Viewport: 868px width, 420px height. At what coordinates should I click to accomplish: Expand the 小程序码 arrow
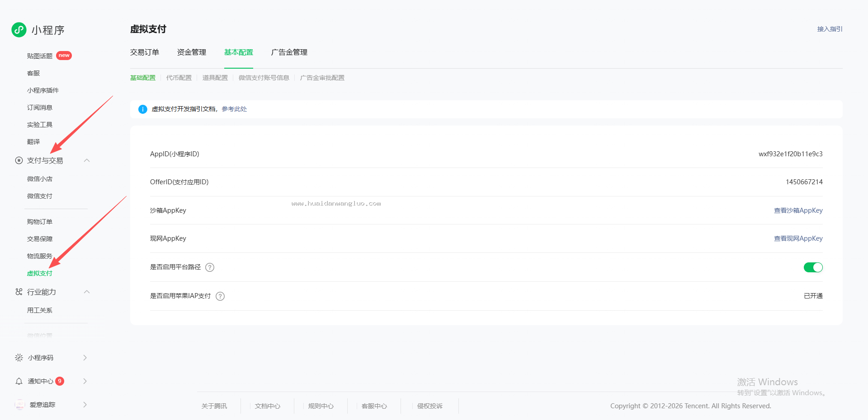(x=85, y=358)
